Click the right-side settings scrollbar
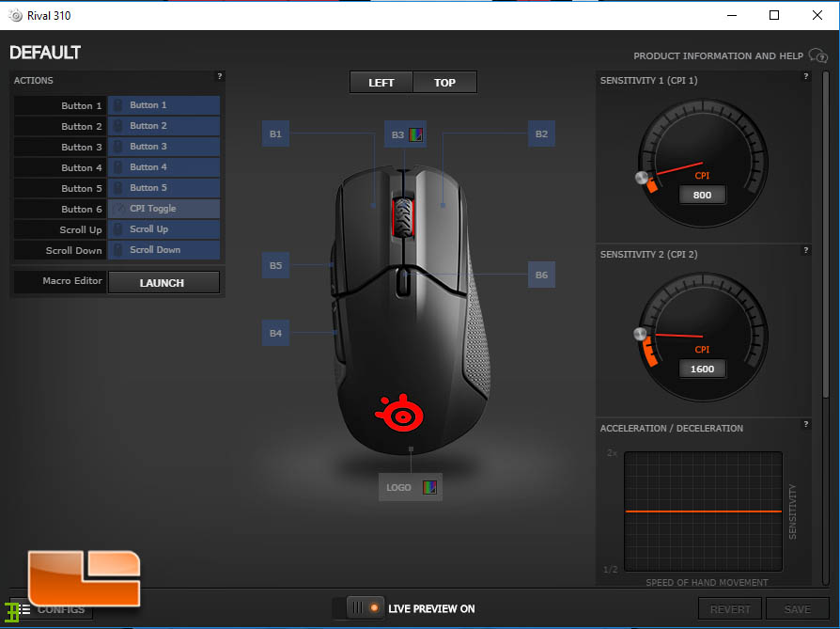This screenshot has height=629, width=840. 826,234
